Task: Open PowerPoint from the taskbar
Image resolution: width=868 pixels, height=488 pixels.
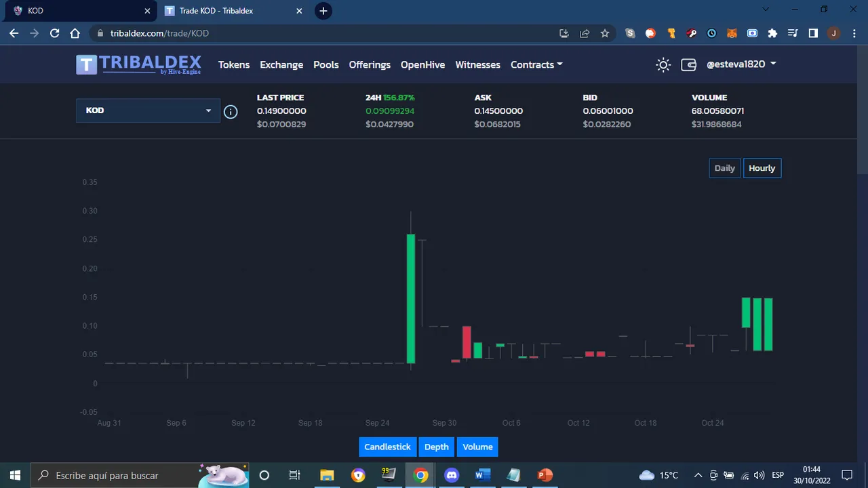Action: point(545,475)
